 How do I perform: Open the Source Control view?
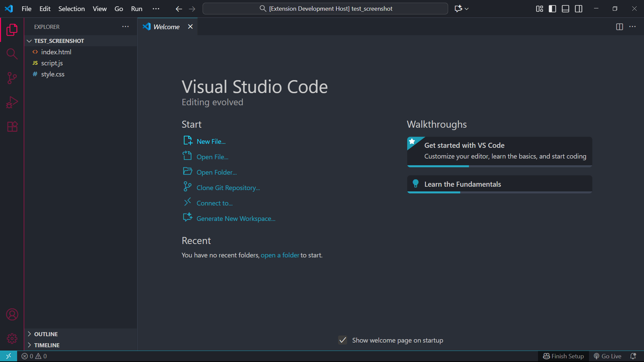coord(12,78)
